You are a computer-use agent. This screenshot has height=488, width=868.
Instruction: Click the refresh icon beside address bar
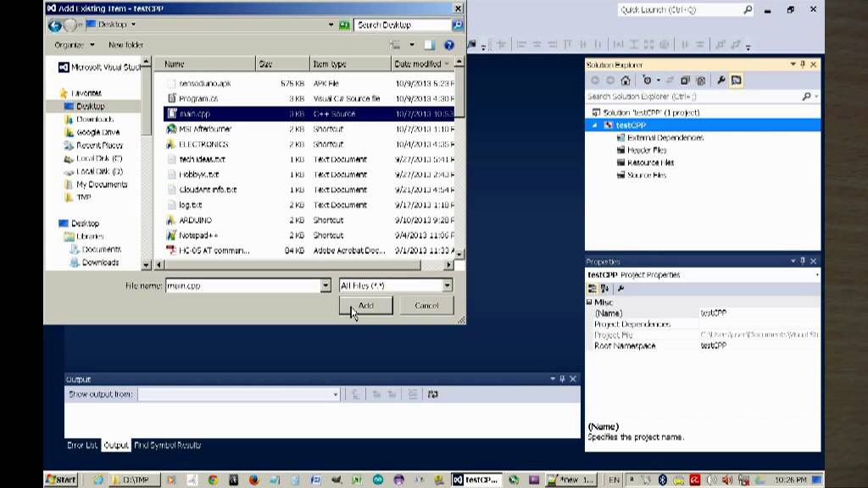(x=344, y=25)
